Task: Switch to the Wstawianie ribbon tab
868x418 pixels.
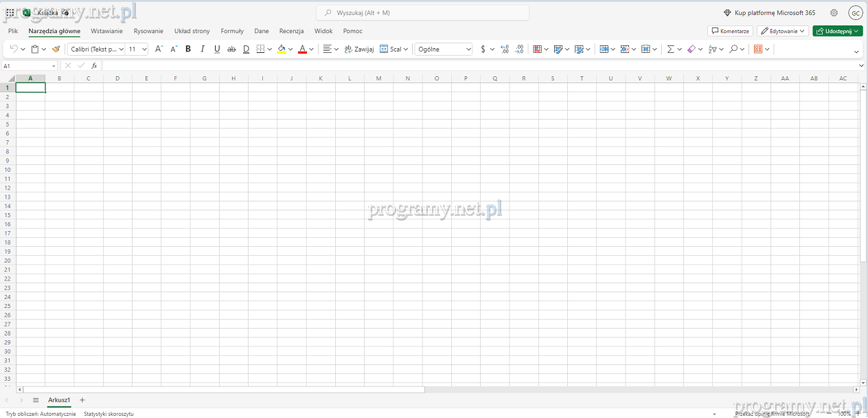Action: point(106,31)
